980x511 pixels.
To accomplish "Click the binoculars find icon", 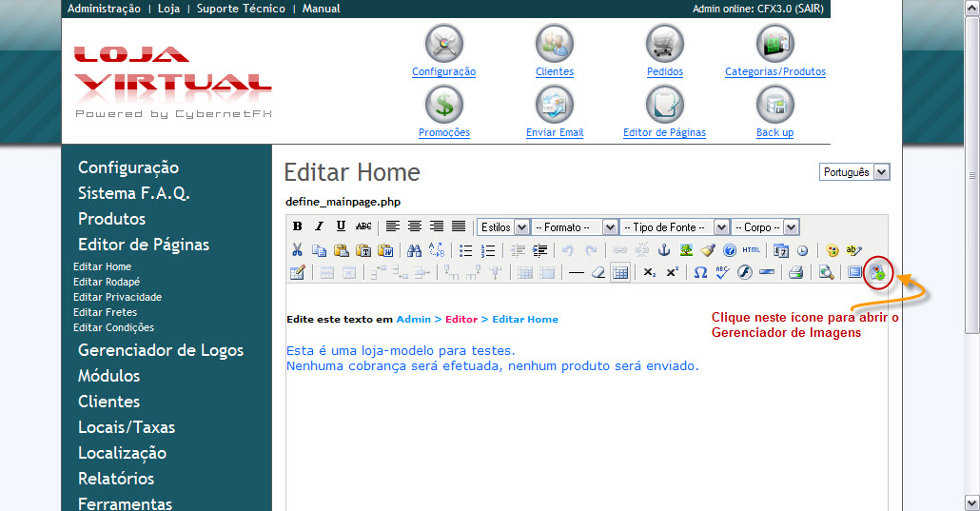I will point(414,250).
